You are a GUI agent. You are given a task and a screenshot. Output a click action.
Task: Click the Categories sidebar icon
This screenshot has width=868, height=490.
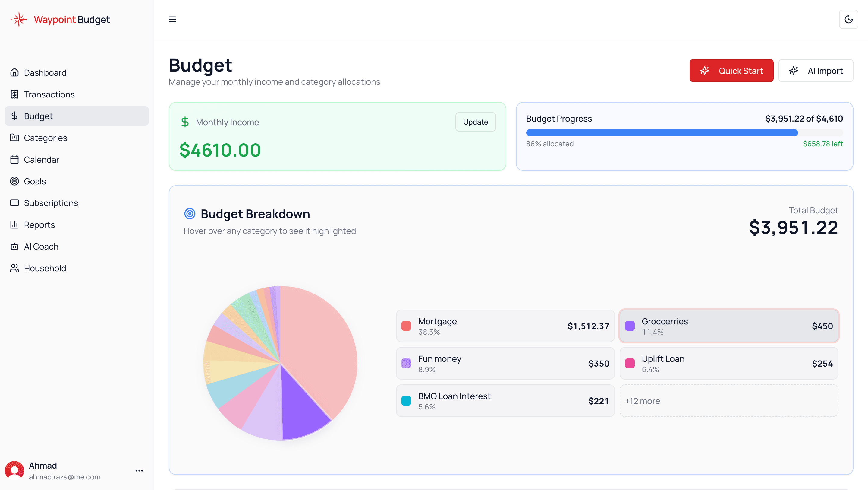coord(14,138)
